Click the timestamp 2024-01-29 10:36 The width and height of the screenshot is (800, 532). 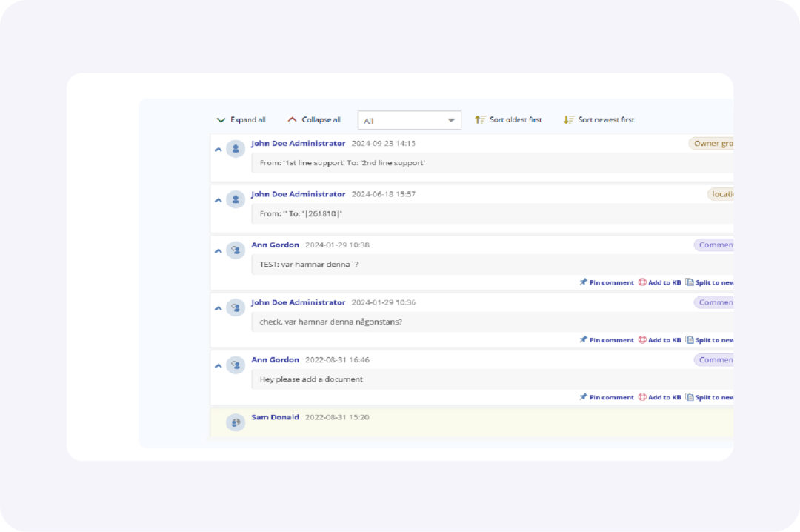tap(384, 302)
